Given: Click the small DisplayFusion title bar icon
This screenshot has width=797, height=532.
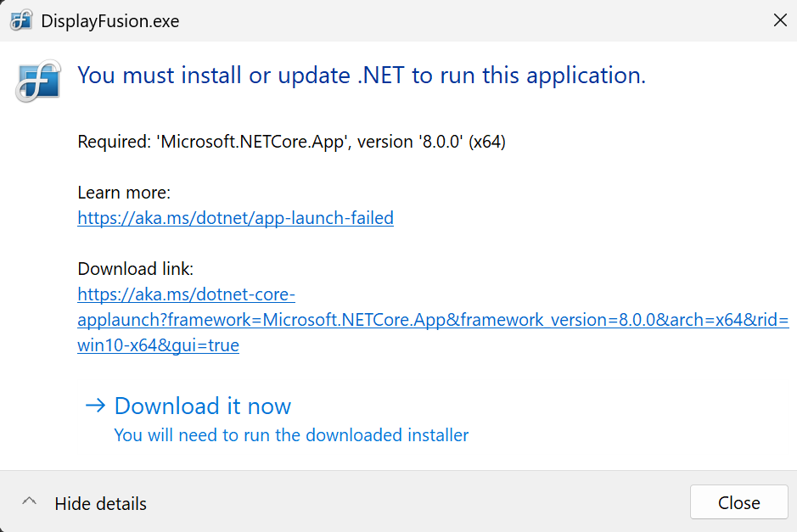Looking at the screenshot, I should click(20, 20).
